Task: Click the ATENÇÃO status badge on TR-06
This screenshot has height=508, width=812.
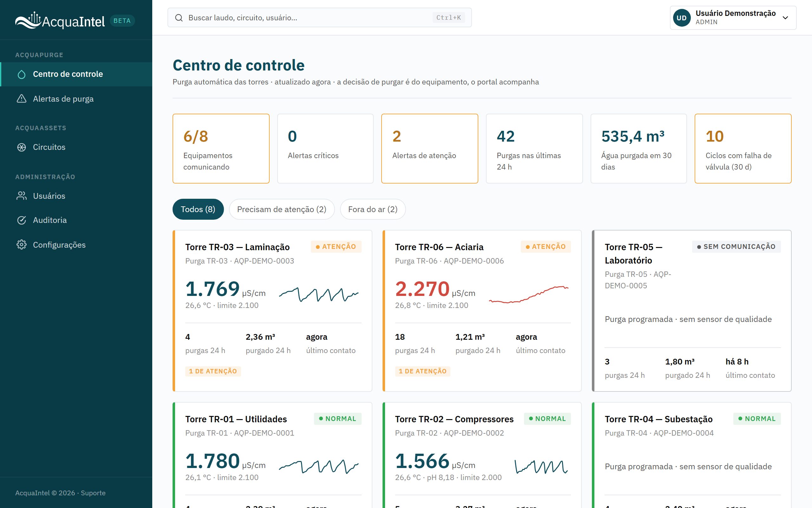Action: (x=546, y=247)
